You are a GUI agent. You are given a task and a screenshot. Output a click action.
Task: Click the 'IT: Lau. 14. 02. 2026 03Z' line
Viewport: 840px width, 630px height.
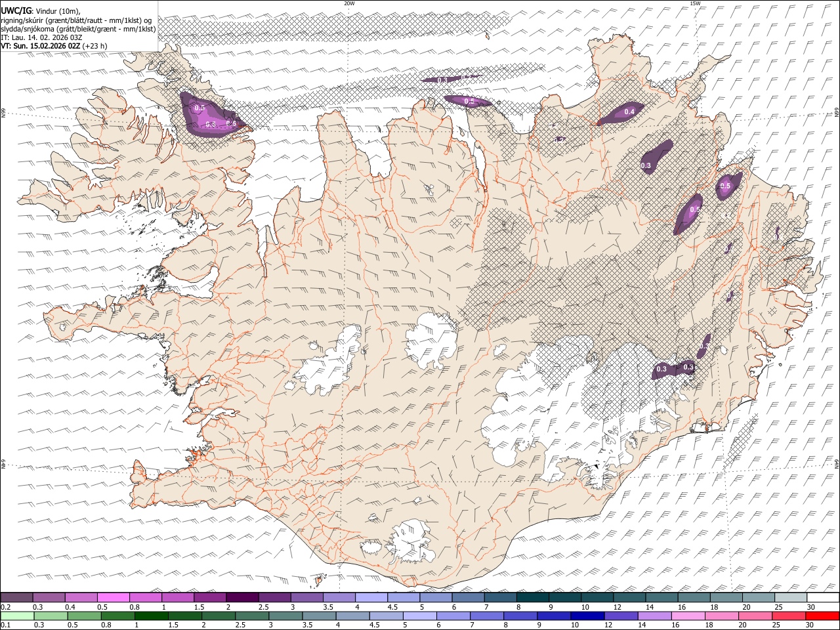click(x=41, y=37)
